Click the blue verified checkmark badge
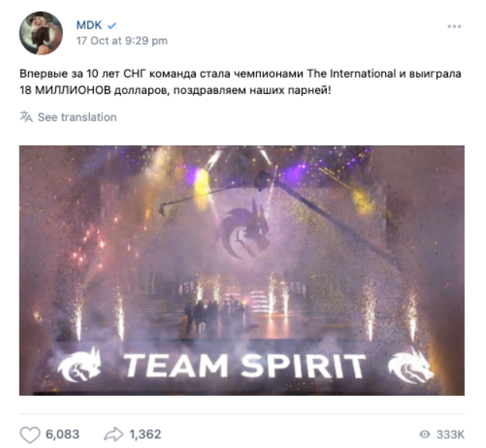This screenshot has height=448, width=486. pyautogui.click(x=112, y=26)
